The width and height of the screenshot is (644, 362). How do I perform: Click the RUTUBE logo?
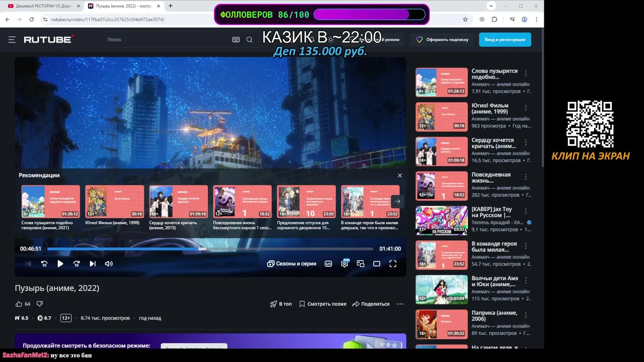[x=49, y=39]
